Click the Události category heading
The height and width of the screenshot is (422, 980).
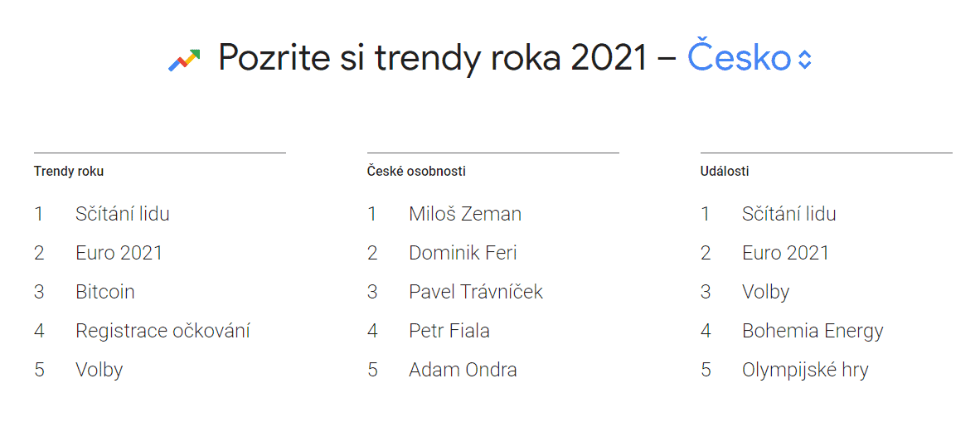coord(725,172)
